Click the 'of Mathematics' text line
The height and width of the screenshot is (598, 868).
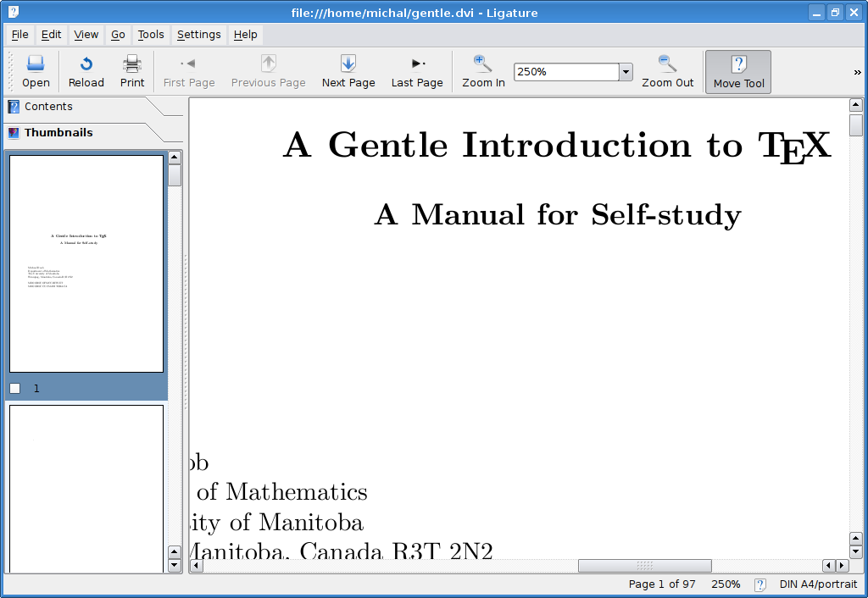tap(281, 492)
